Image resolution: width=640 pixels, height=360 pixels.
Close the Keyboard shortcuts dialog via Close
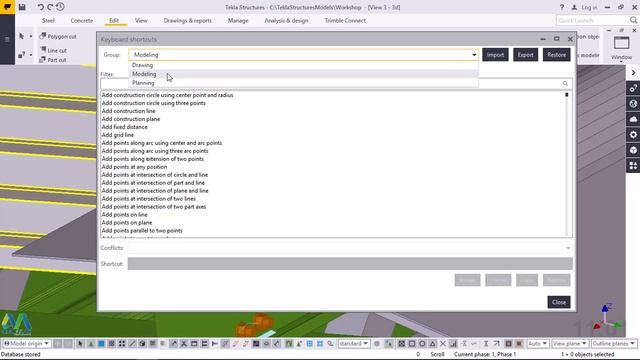pyautogui.click(x=559, y=302)
